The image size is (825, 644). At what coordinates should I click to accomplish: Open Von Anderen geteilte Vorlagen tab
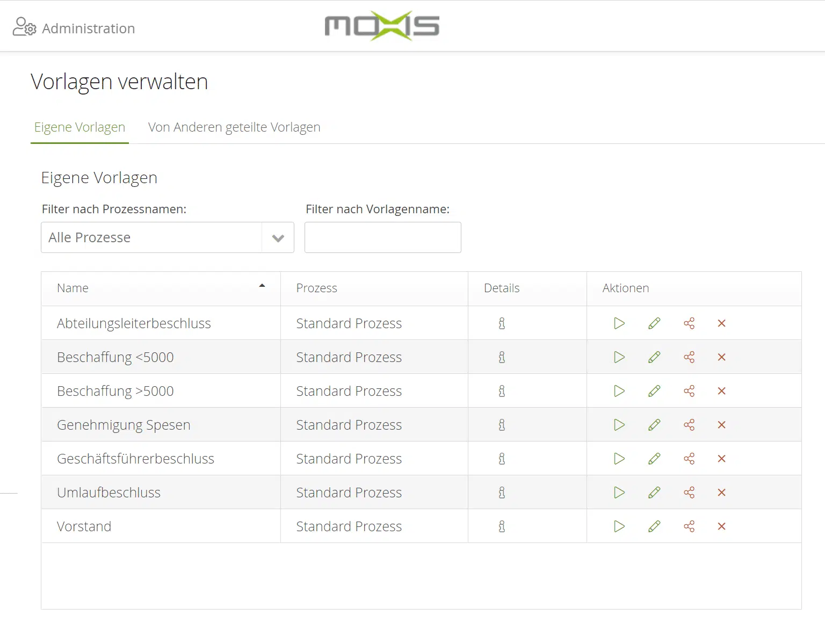[234, 127]
